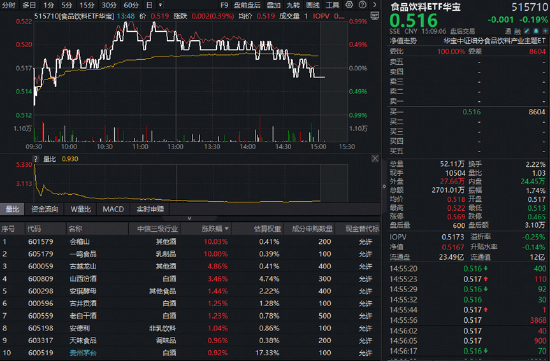Collapse the chart using the down chevron handle

tap(189, 218)
